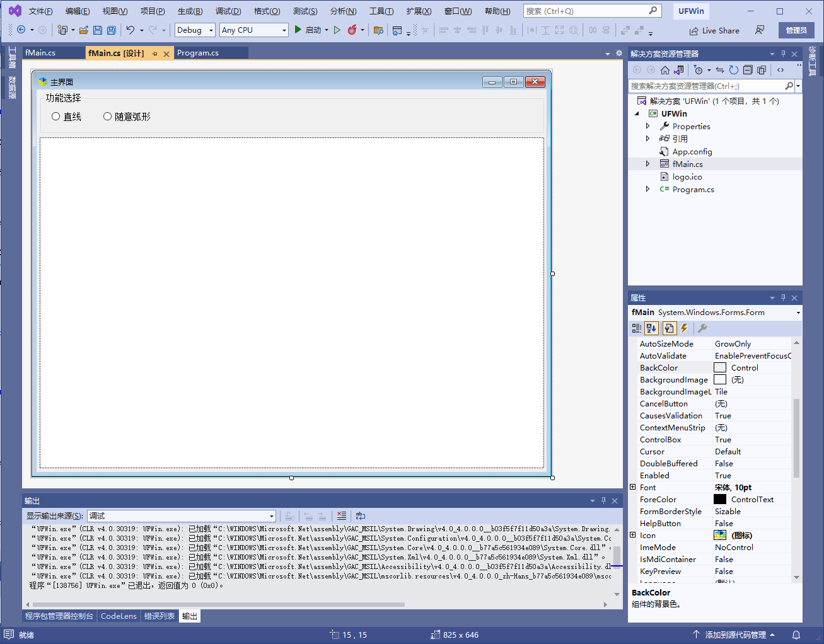Image resolution: width=824 pixels, height=644 pixels.
Task: Open the feedback person icon
Action: point(760,30)
